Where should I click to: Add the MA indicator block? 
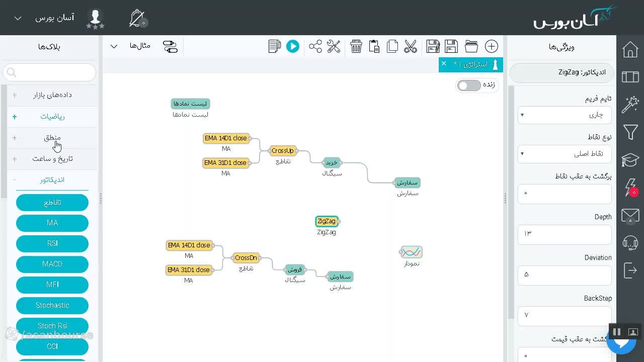pyautogui.click(x=52, y=223)
